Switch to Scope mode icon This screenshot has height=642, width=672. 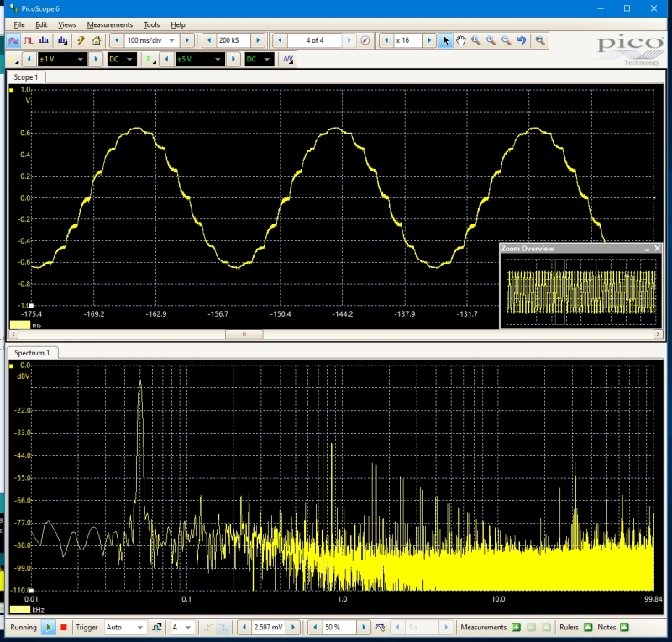[13, 40]
